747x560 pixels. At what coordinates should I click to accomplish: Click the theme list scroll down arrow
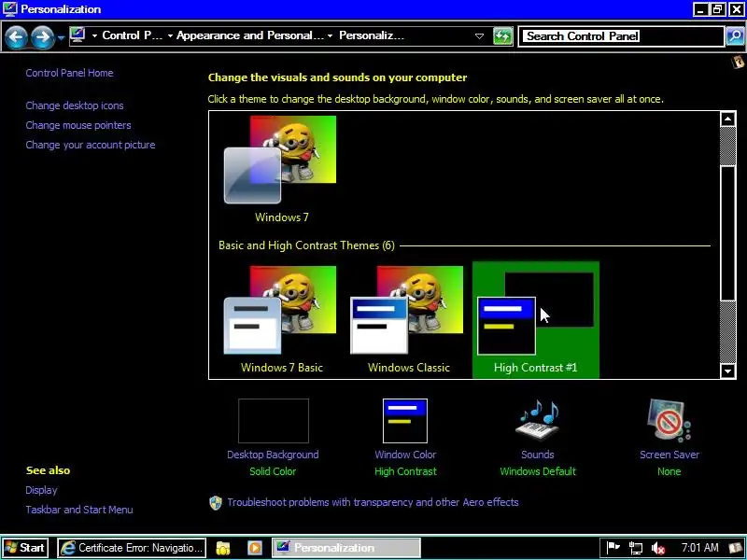(727, 371)
